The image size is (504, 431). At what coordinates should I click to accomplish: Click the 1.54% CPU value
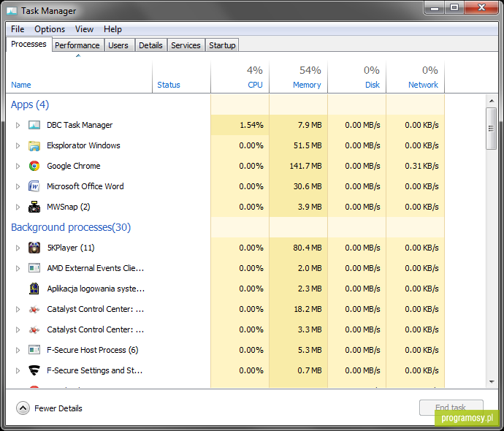(x=251, y=125)
